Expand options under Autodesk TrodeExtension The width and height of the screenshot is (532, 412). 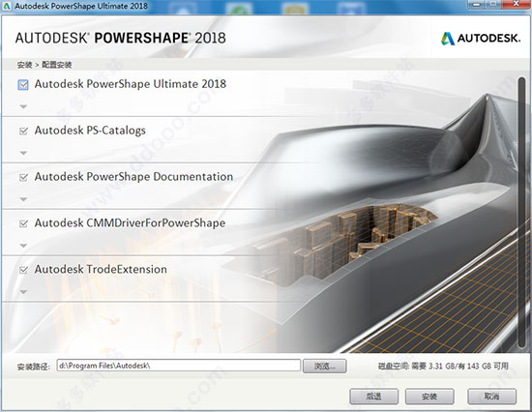pyautogui.click(x=23, y=292)
